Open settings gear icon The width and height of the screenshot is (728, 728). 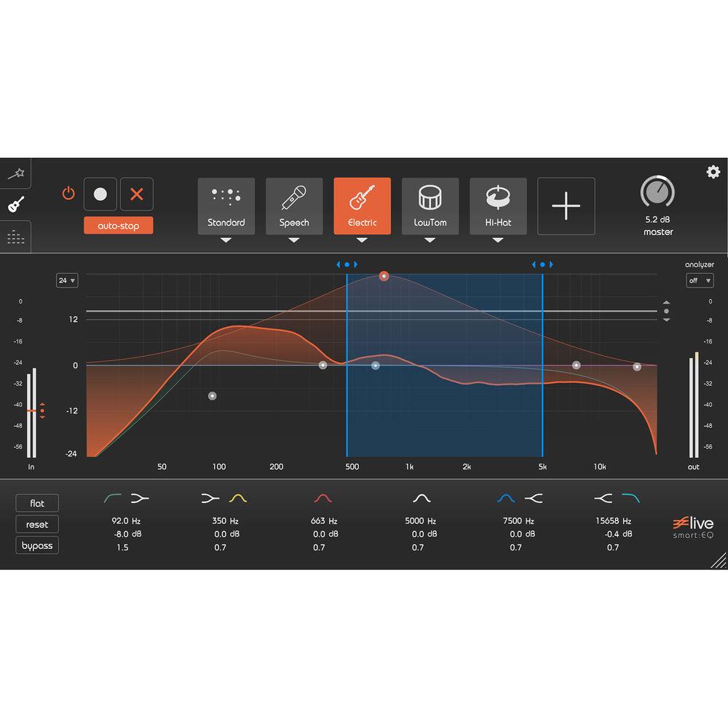tap(713, 172)
